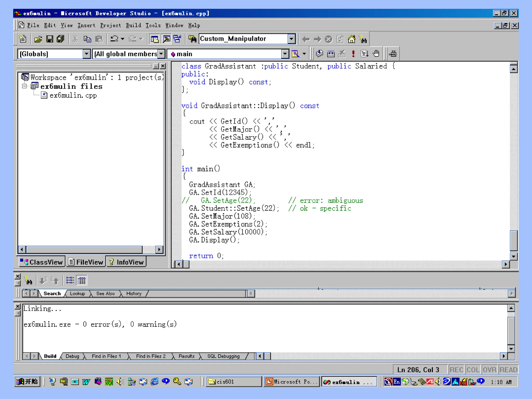
Task: Open the WizardBar action arrow dropdown
Action: [304, 54]
